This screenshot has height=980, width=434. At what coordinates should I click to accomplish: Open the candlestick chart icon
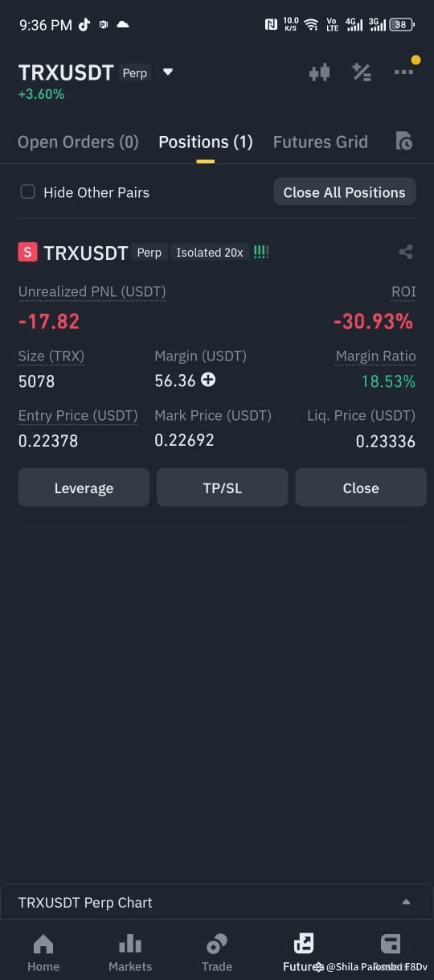click(319, 72)
